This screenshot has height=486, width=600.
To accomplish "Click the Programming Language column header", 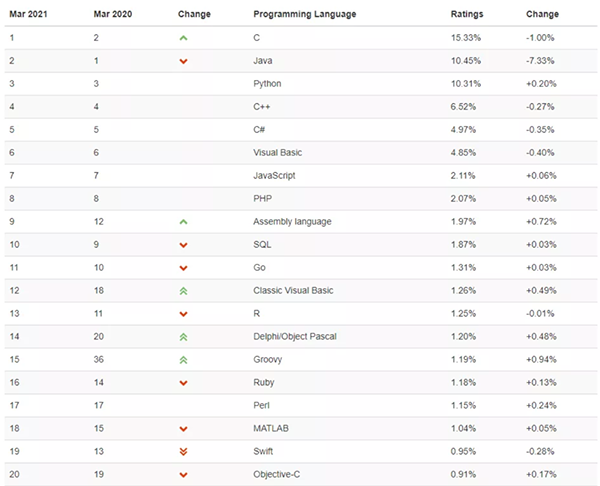I will pyautogui.click(x=305, y=14).
